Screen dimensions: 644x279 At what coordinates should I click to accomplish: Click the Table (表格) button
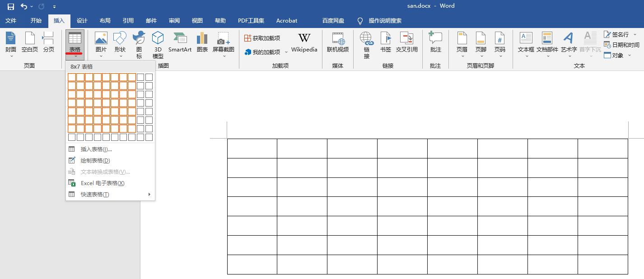click(75, 44)
